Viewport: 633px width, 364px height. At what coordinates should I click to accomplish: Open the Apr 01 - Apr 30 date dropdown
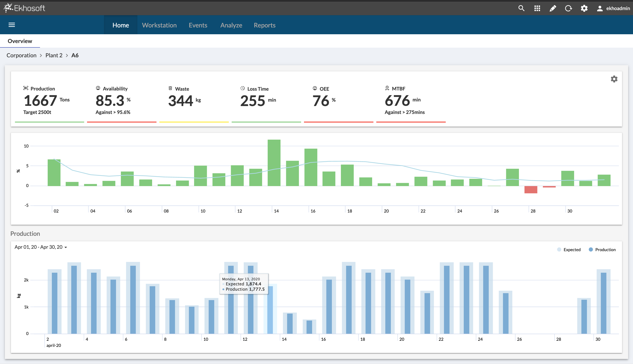point(40,247)
